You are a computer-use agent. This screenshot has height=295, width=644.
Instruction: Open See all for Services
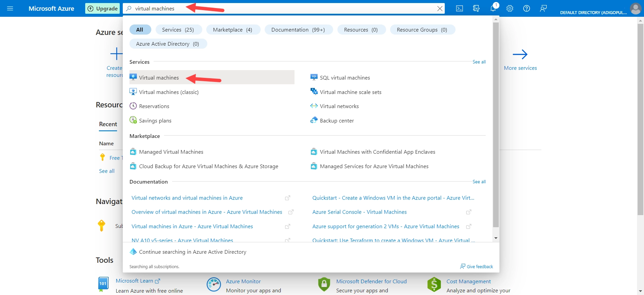click(479, 62)
